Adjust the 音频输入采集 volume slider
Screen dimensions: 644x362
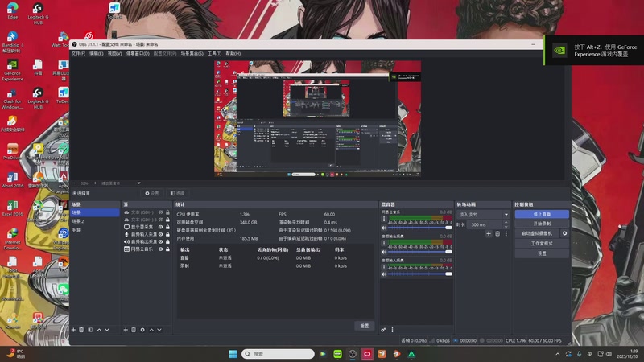point(419,274)
